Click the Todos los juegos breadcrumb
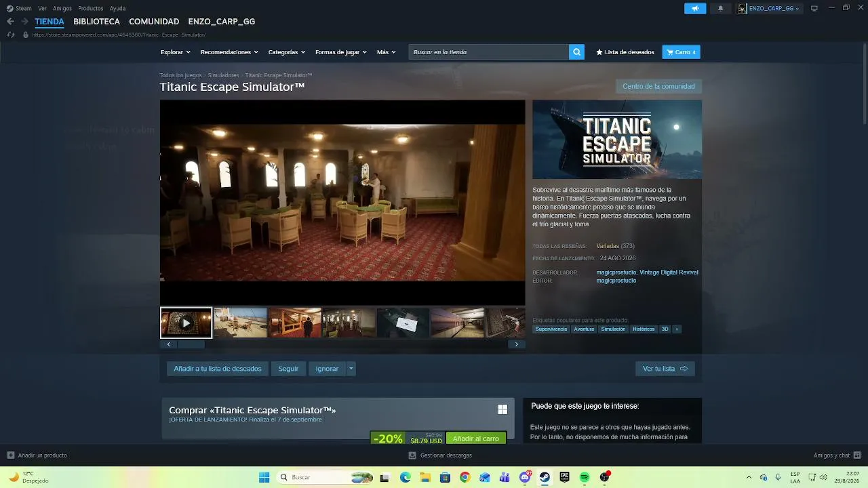 pos(180,75)
